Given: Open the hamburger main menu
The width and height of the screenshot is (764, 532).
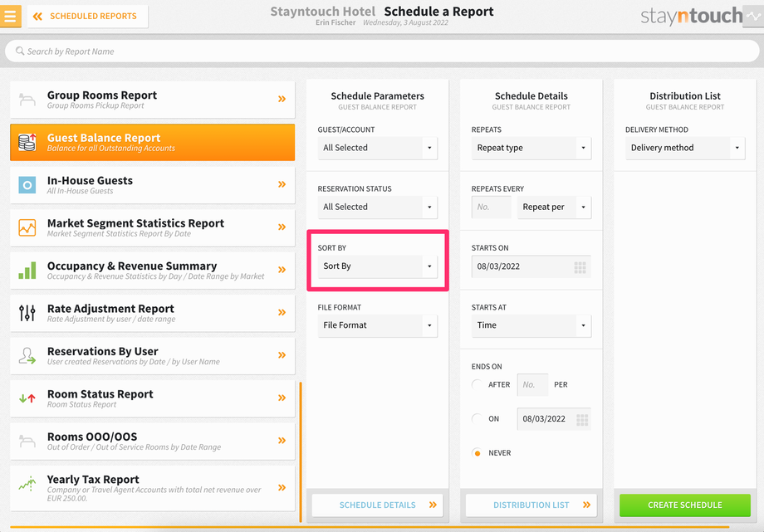Looking at the screenshot, I should click(10, 16).
